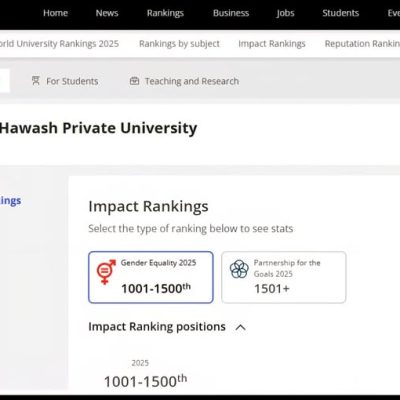This screenshot has width=400, height=400.
Task: Click the Impact Ranking positions heading
Action: (x=157, y=327)
